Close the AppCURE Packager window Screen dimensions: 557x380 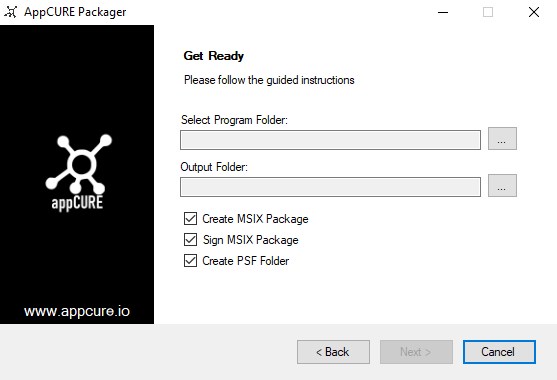[534, 12]
